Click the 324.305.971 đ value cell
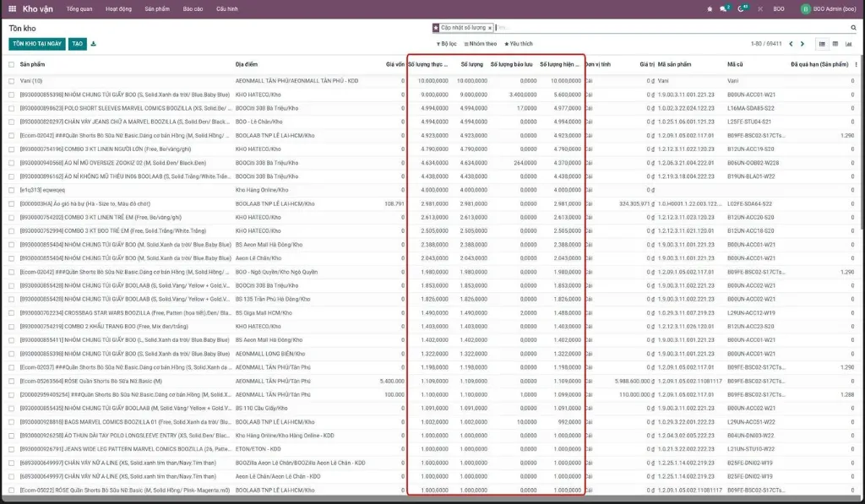The image size is (865, 504). pos(637,203)
